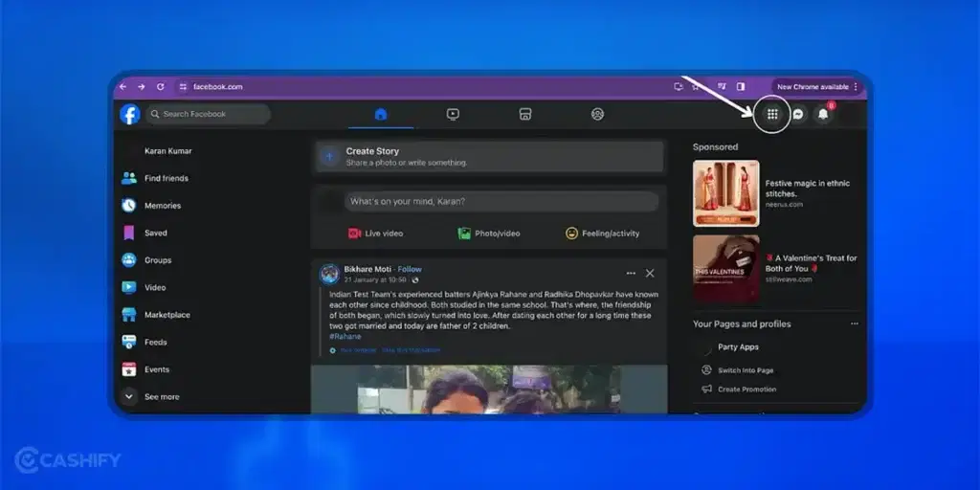Open A Valentine's Treat for Both ad text
This screenshot has height=490, width=980.
[x=812, y=263]
